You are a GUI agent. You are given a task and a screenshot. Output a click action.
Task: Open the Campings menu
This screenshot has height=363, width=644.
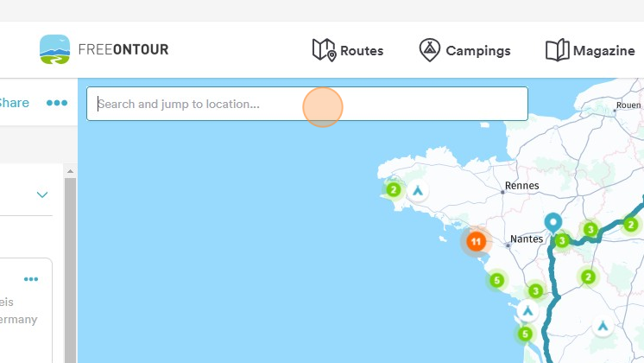[x=464, y=50]
